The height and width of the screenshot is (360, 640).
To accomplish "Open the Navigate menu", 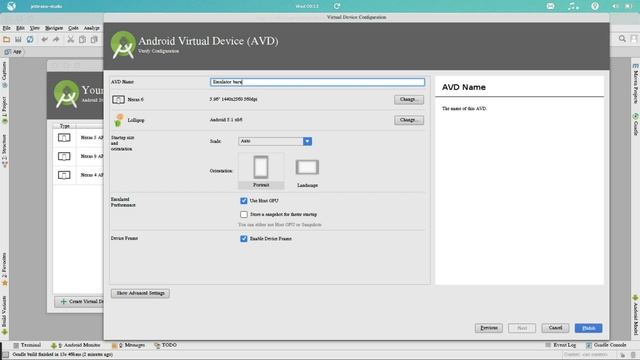I will [53, 28].
